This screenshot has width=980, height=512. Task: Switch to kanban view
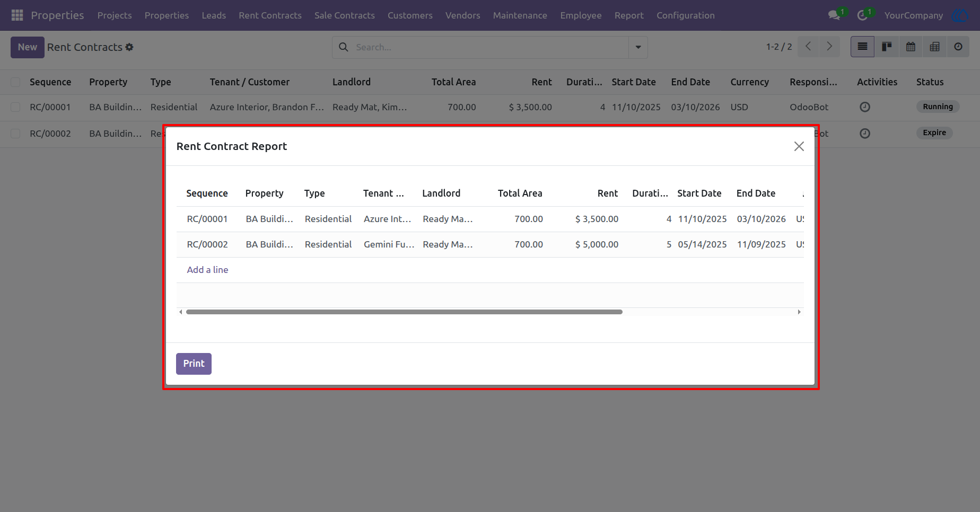click(887, 47)
